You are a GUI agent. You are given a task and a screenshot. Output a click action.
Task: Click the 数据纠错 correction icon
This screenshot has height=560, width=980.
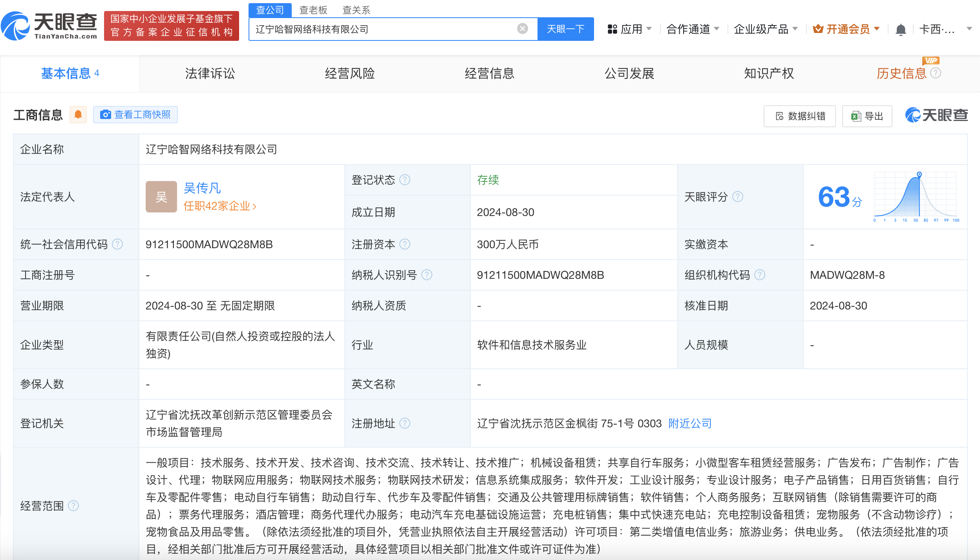tap(779, 116)
